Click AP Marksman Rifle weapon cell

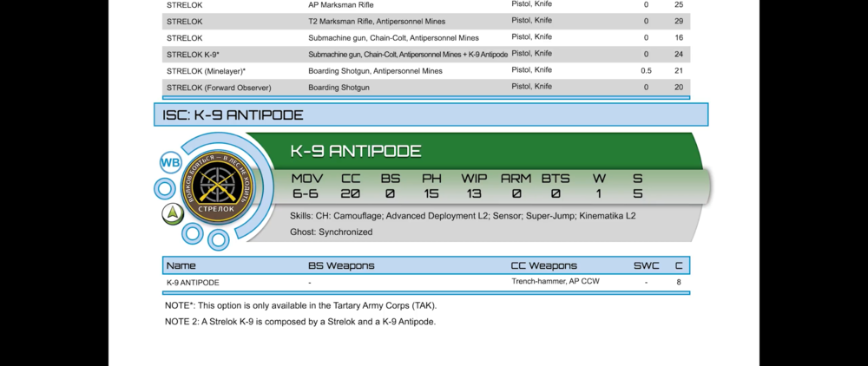[341, 5]
